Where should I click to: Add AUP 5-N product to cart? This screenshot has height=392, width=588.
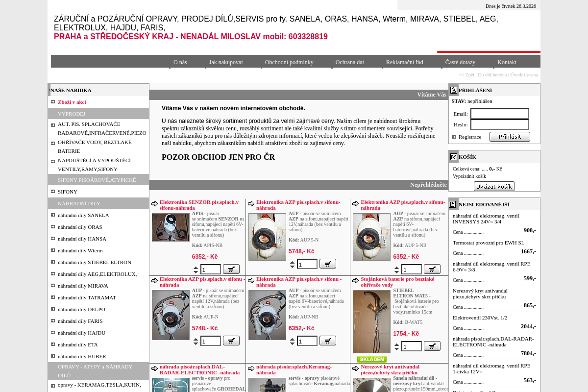pos(328,264)
